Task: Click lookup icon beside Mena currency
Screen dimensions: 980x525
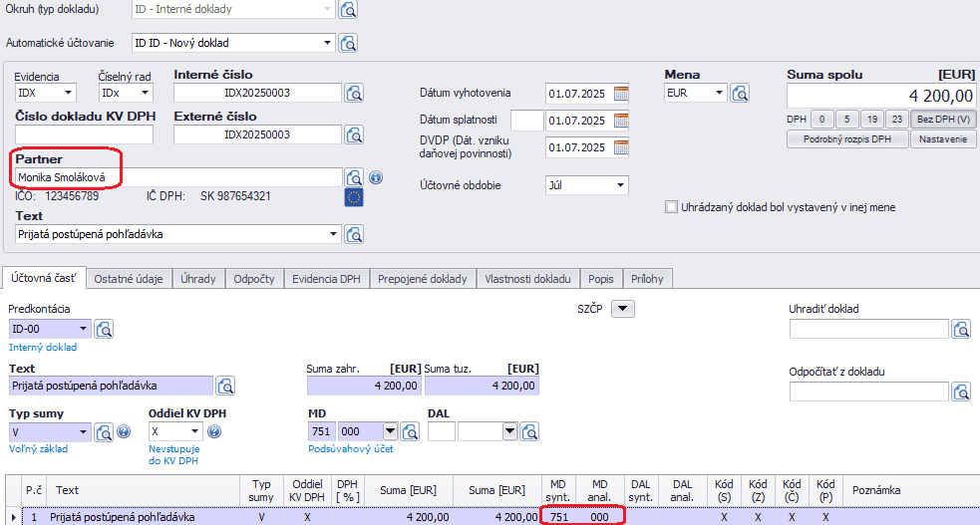Action: coord(740,93)
